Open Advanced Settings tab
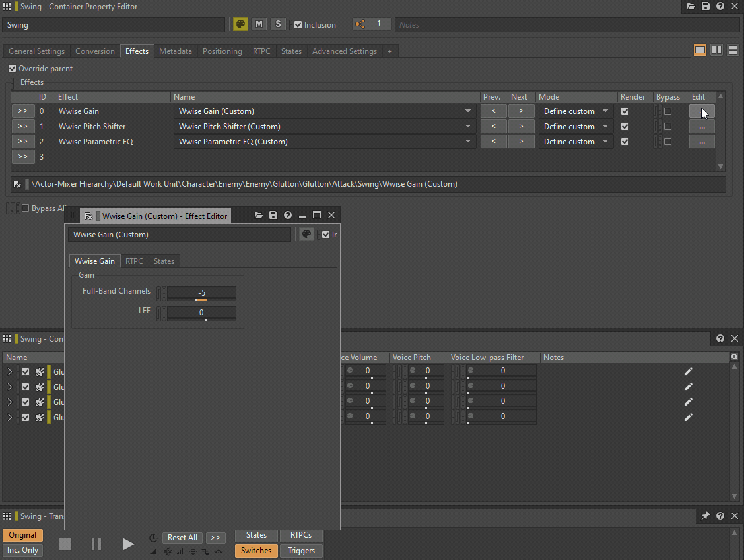The image size is (744, 560). pos(345,51)
